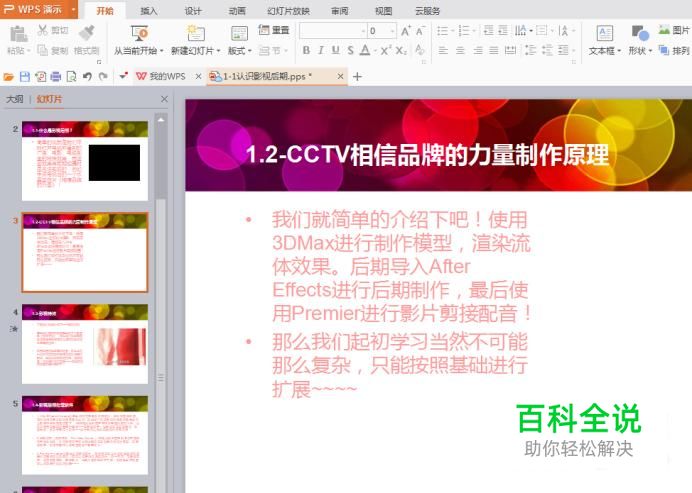Open a new document tab with plus

point(357,77)
